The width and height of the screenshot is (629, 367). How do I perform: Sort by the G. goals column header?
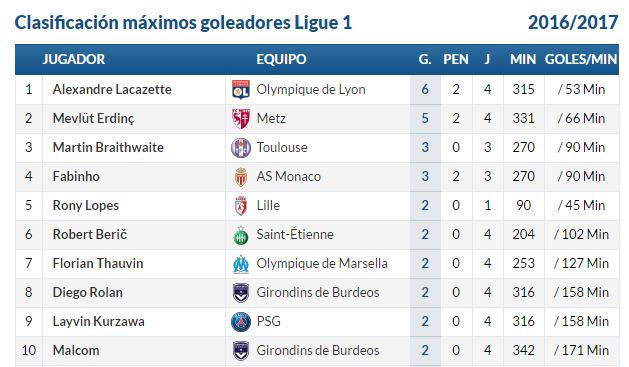425,59
